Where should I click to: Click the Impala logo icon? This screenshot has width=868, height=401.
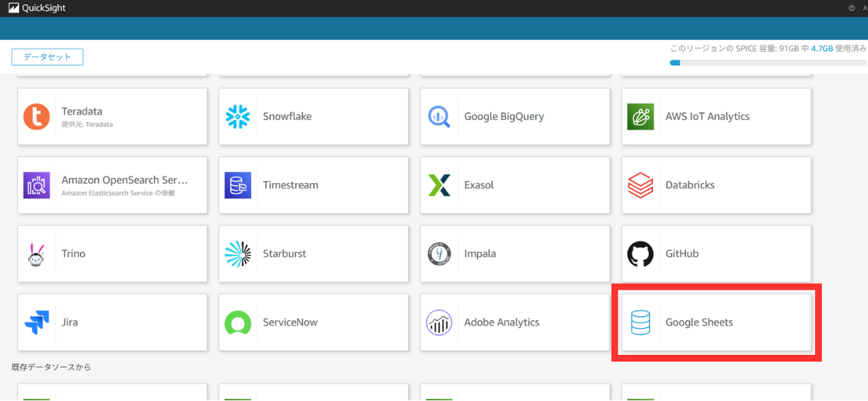[x=439, y=254]
